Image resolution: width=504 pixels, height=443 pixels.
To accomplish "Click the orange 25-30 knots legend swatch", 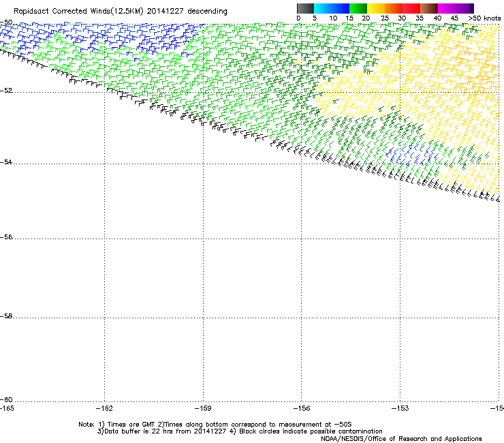I will coord(394,8).
